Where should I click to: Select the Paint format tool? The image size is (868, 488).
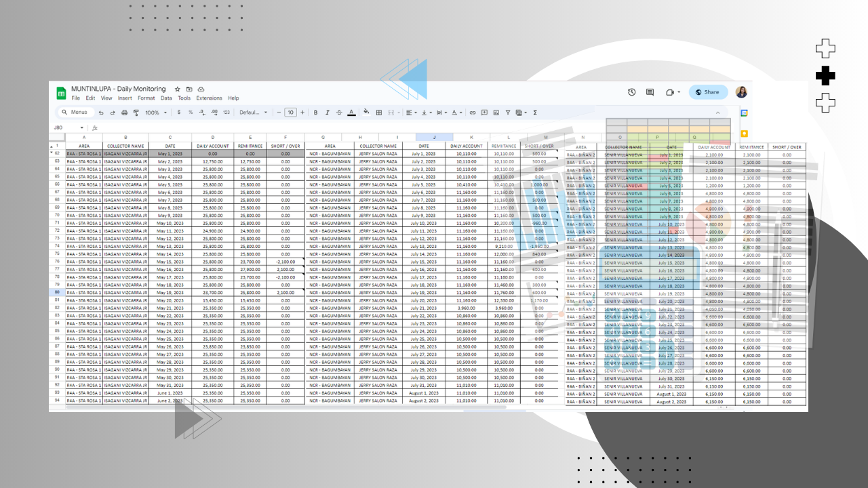(x=136, y=113)
